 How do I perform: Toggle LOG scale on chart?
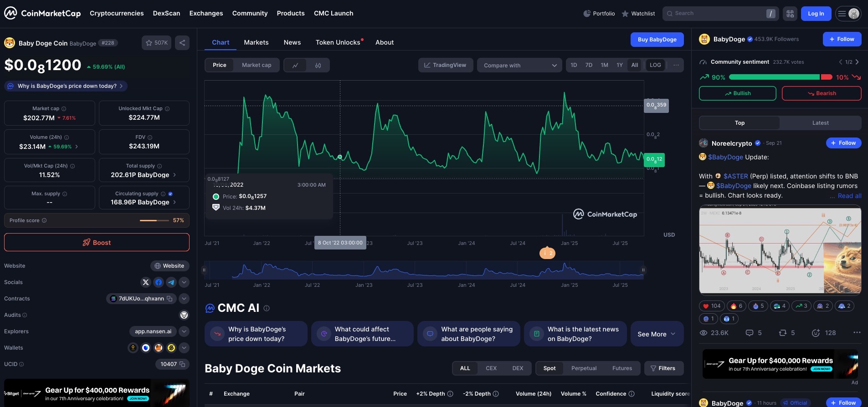[x=655, y=65]
